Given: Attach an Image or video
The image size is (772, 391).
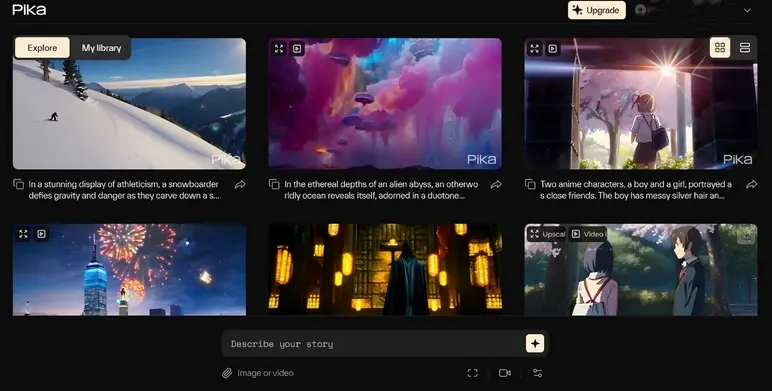Looking at the screenshot, I should (258, 373).
